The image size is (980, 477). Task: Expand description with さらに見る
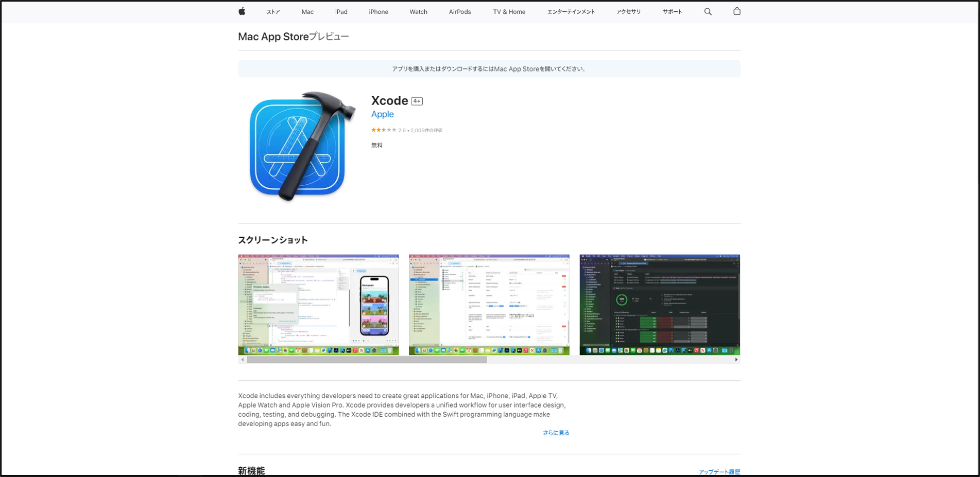[556, 433]
